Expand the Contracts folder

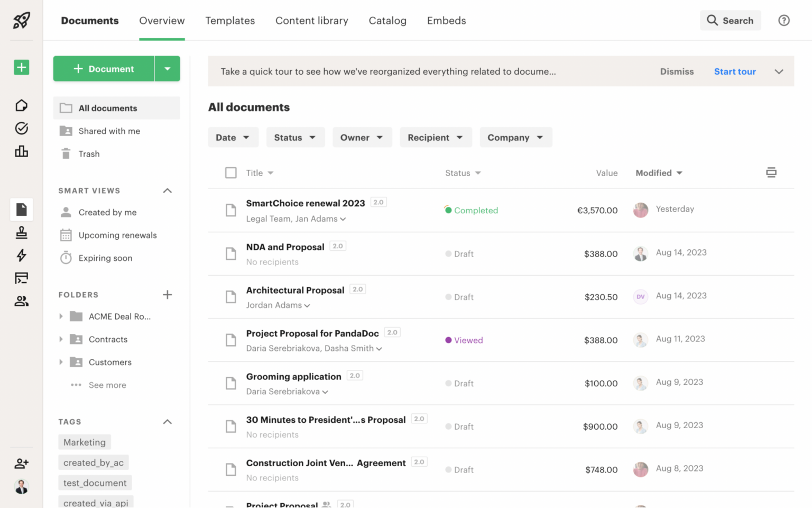(61, 339)
